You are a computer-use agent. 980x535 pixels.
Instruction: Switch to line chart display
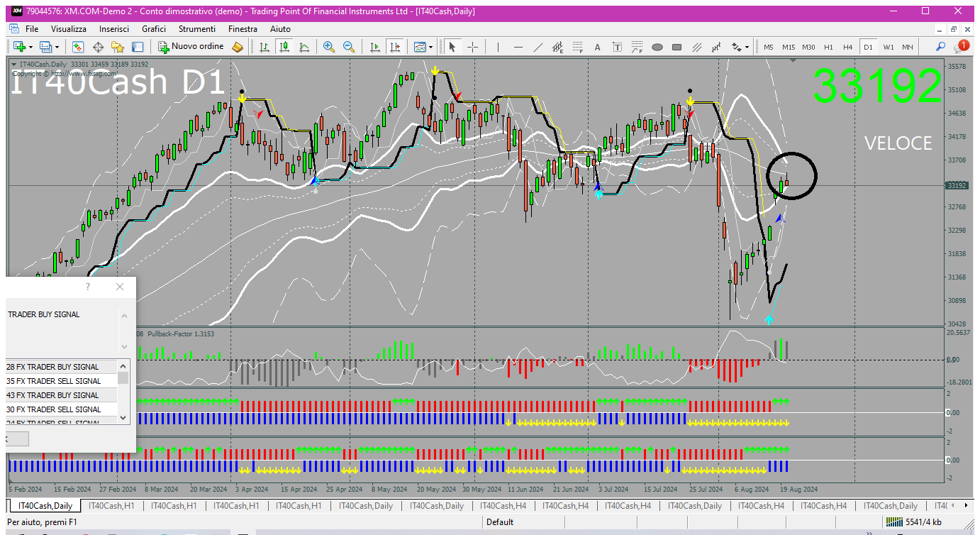tap(304, 47)
